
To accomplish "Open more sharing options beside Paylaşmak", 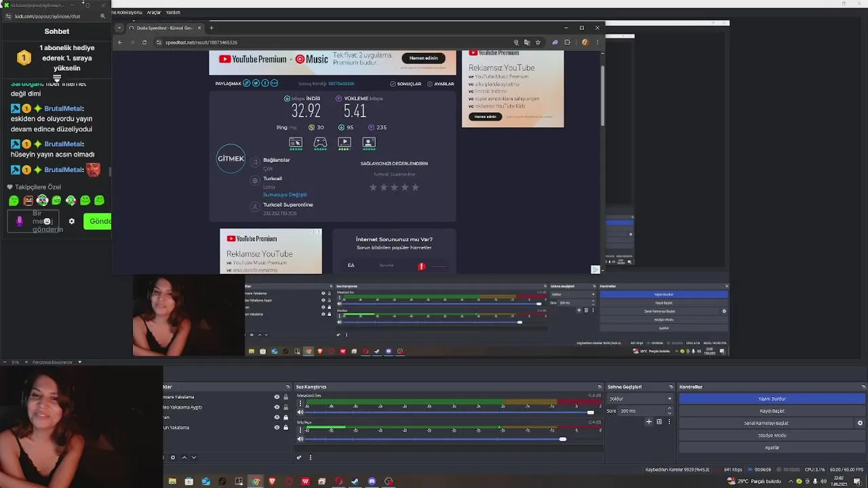I will 274,83.
